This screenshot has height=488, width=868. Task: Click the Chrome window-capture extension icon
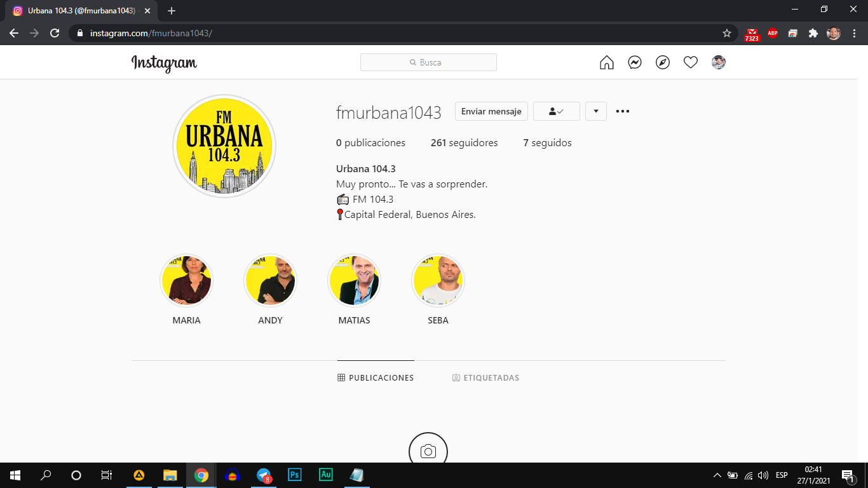[x=793, y=33]
